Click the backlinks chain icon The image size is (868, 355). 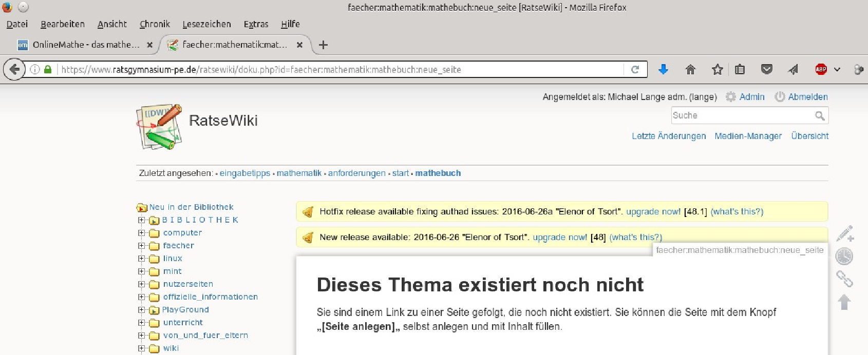tap(844, 279)
